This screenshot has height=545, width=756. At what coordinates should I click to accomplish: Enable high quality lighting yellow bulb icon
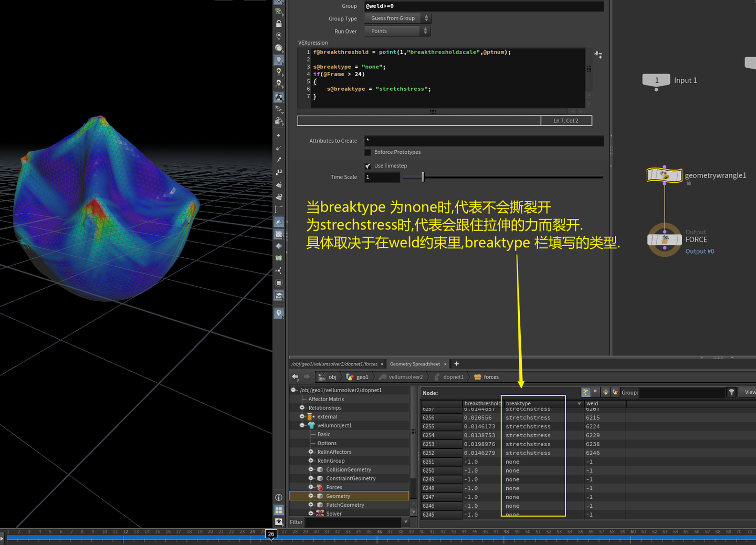point(279,71)
